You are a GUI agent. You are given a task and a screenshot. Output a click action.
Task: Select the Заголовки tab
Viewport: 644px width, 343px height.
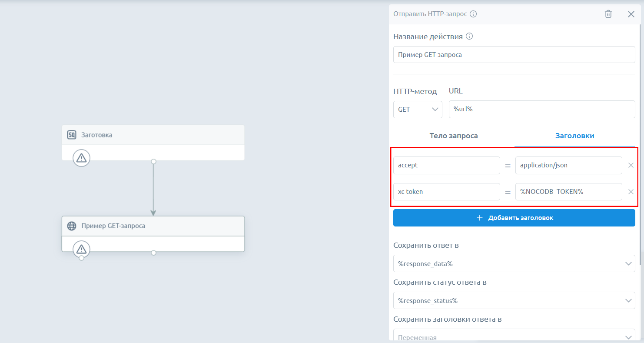click(574, 136)
